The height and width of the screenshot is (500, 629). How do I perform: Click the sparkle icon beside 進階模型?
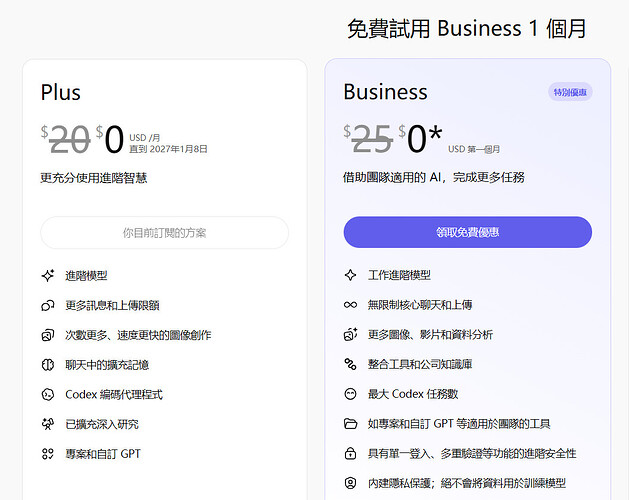tap(48, 276)
